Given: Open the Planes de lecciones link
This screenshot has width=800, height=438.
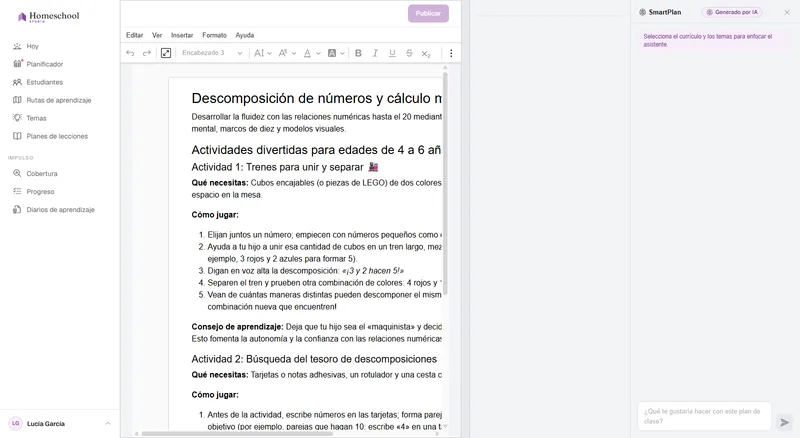Looking at the screenshot, I should [x=57, y=136].
